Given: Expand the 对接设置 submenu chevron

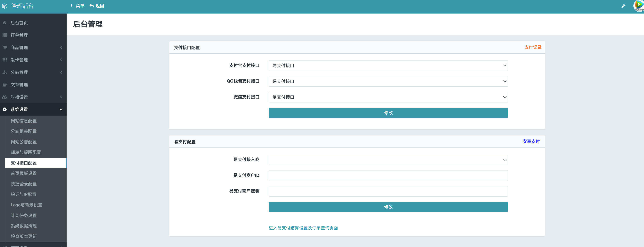Looking at the screenshot, I should [x=61, y=97].
